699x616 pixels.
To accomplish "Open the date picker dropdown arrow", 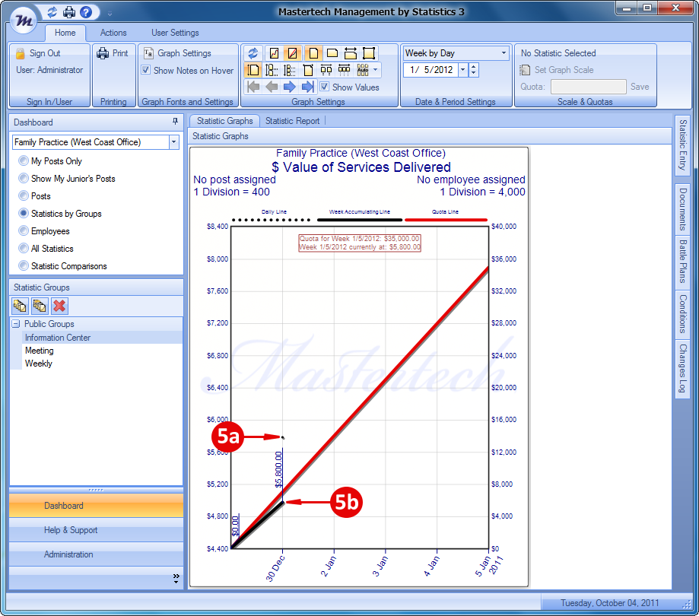I will coord(462,69).
